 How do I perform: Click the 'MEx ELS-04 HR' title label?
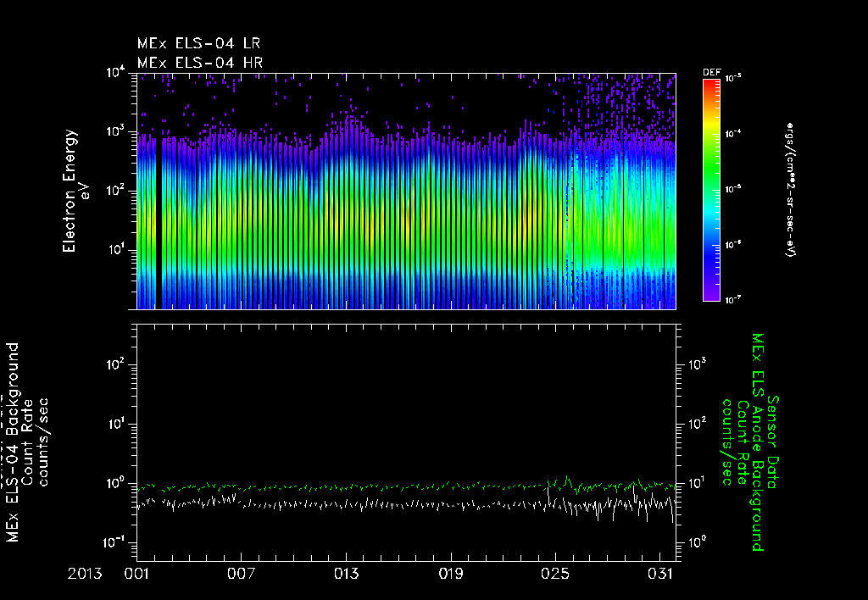(x=200, y=63)
